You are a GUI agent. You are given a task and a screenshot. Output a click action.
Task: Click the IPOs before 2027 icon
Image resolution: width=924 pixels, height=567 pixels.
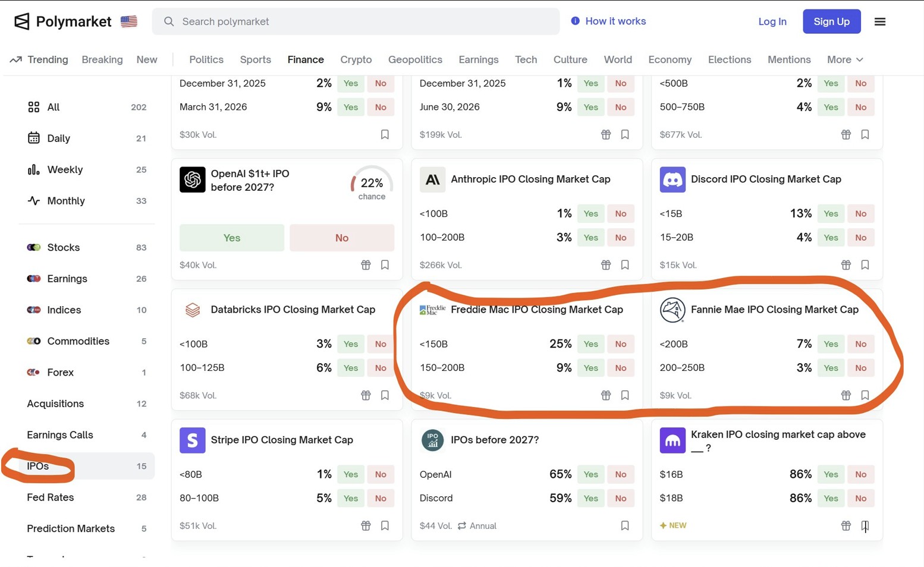click(432, 440)
